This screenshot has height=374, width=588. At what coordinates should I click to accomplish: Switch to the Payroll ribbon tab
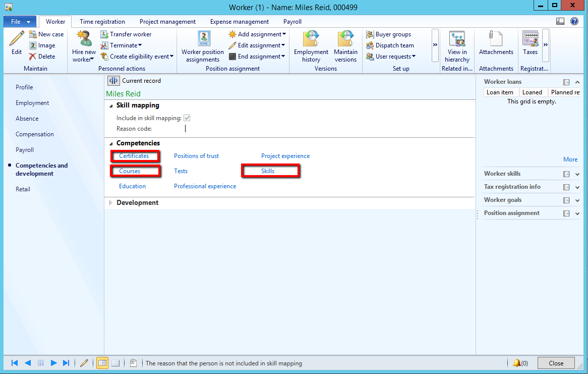click(x=292, y=22)
